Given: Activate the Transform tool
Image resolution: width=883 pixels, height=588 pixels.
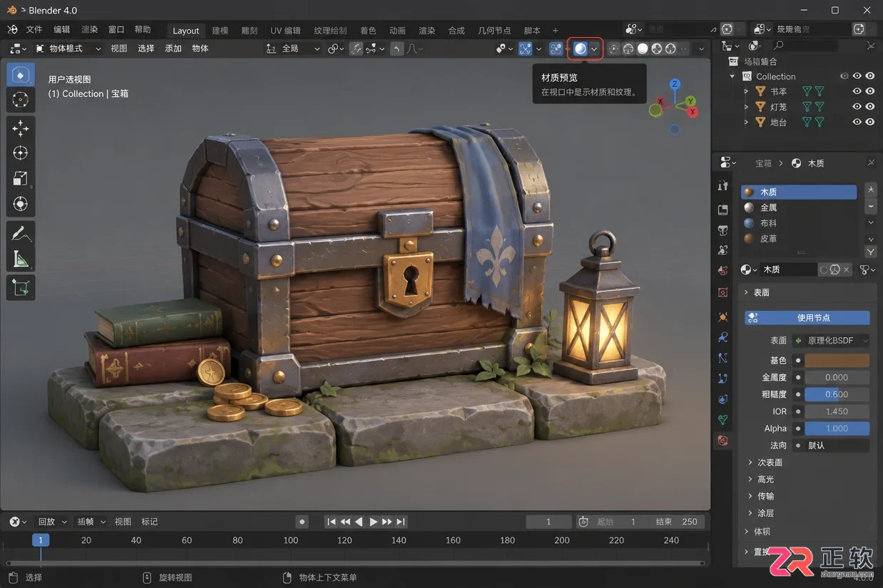Looking at the screenshot, I should tap(21, 204).
